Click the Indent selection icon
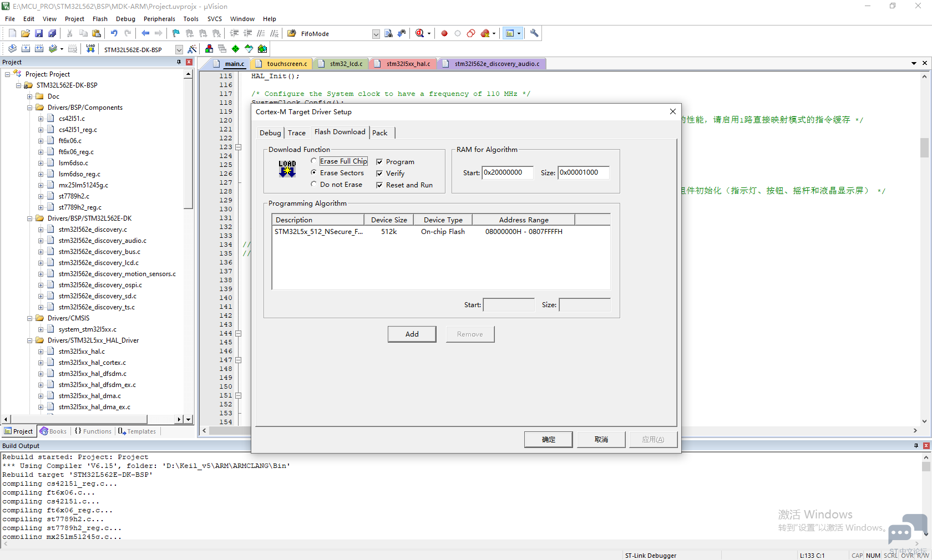This screenshot has height=560, width=932. tap(234, 33)
